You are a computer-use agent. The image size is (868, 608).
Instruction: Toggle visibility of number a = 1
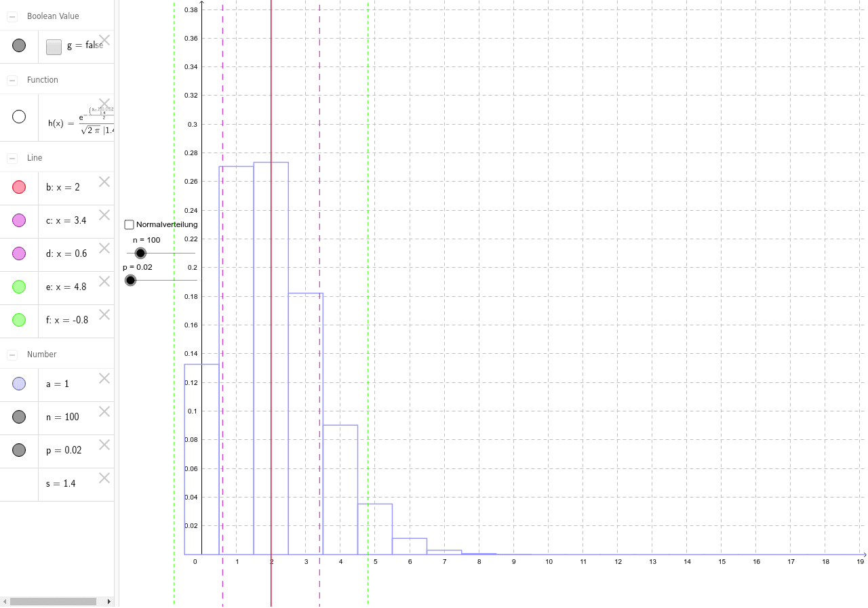[19, 384]
